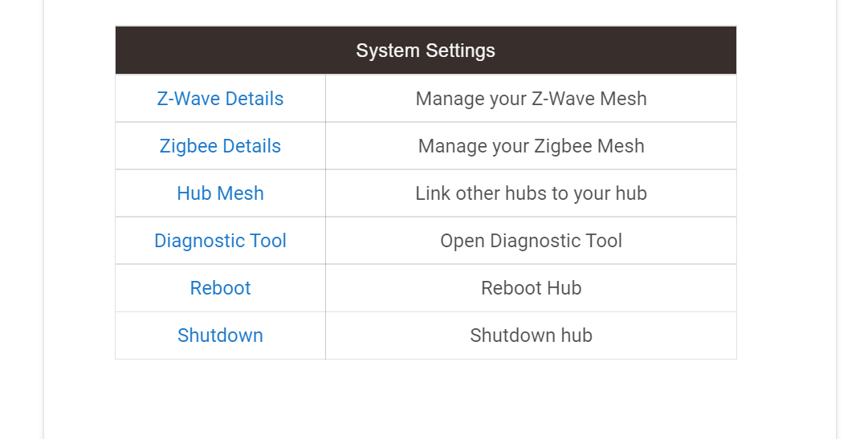Screen dimensions: 868x439
Task: Click the 'Manage your Z-Wave Mesh' description
Action: click(x=531, y=99)
